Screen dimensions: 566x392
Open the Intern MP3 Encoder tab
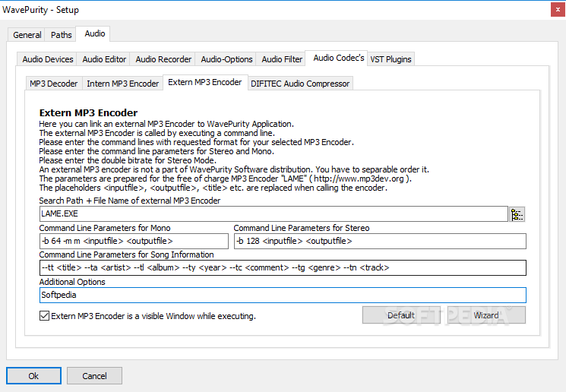point(123,84)
